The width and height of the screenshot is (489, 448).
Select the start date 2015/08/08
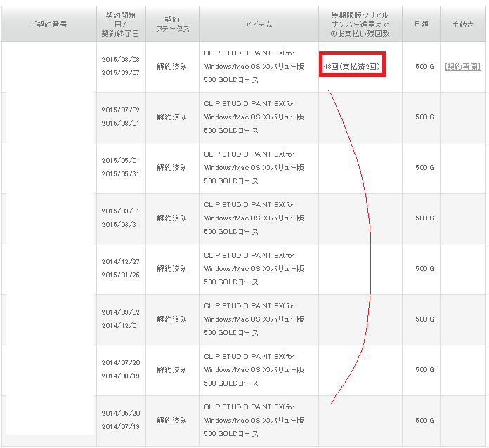click(x=121, y=59)
